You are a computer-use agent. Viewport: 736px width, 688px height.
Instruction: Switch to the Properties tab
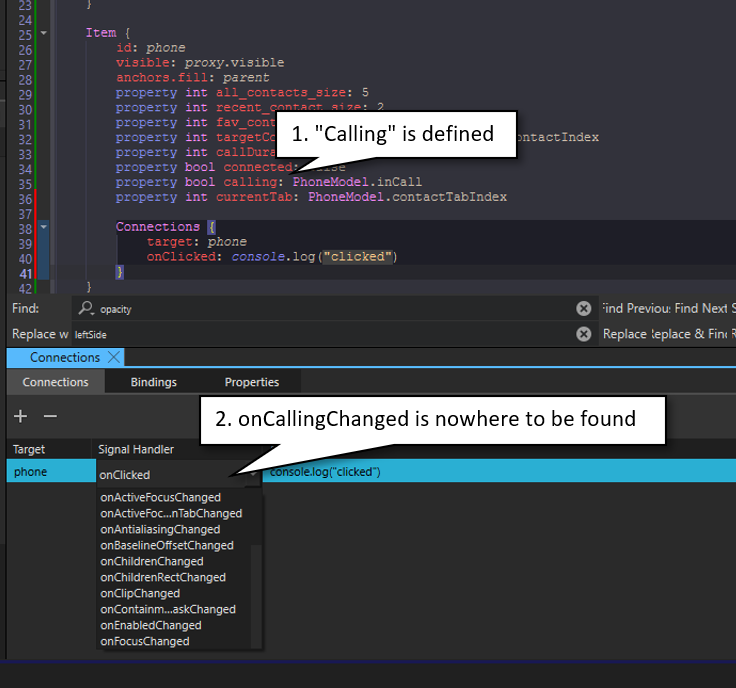point(252,382)
